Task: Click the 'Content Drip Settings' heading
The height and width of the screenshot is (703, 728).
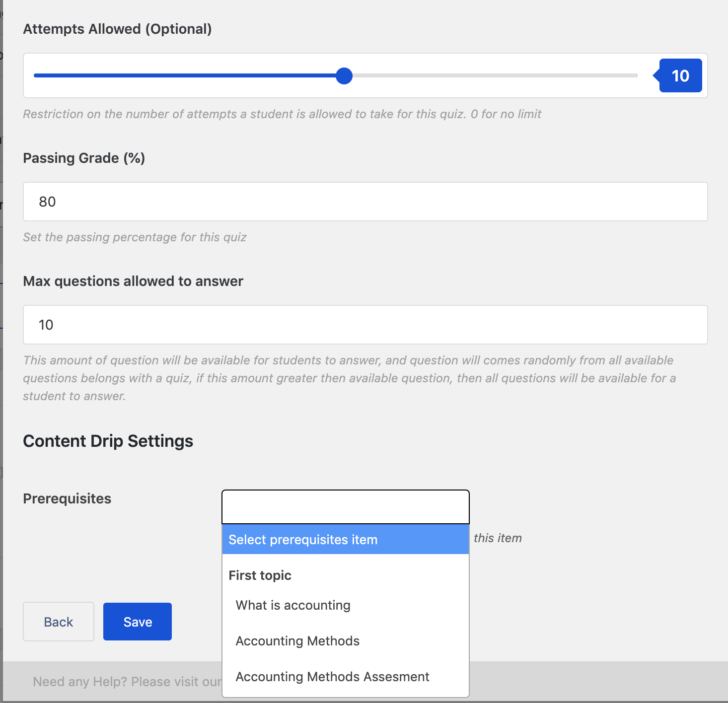Action: [x=108, y=441]
